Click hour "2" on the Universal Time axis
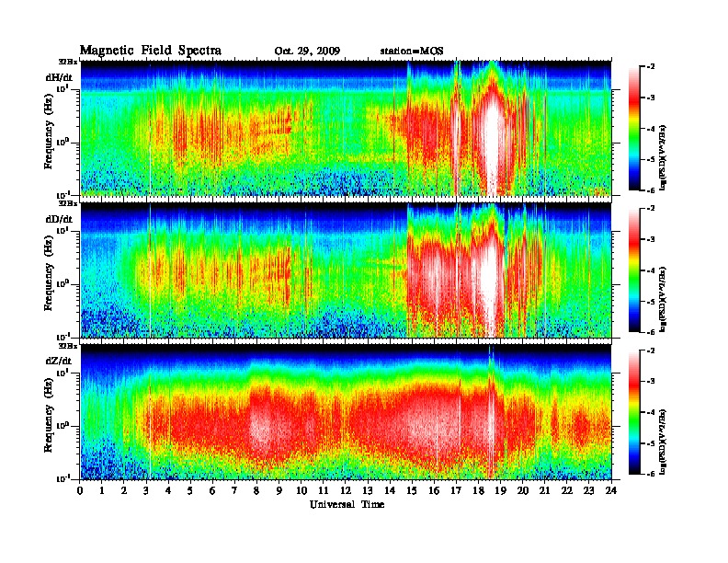Viewport: 728px width, 563px height. (124, 491)
